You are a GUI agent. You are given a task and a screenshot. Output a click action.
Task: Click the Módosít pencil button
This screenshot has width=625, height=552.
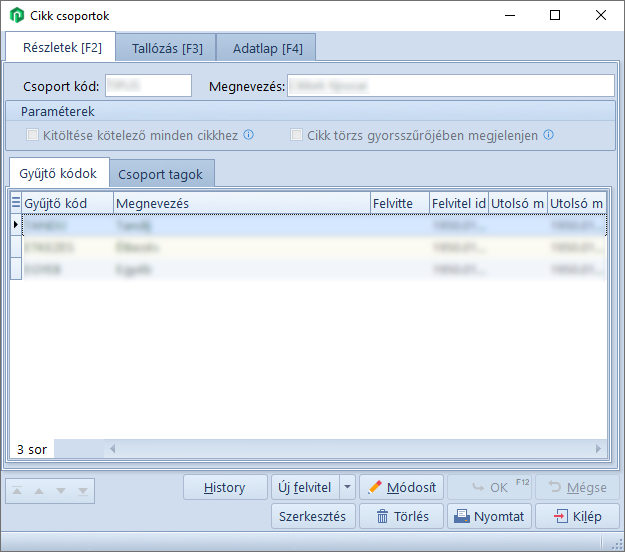point(401,487)
